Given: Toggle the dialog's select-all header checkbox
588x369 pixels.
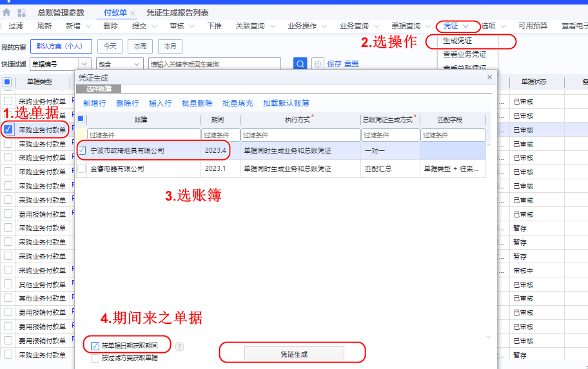Looking at the screenshot, I should tap(81, 119).
